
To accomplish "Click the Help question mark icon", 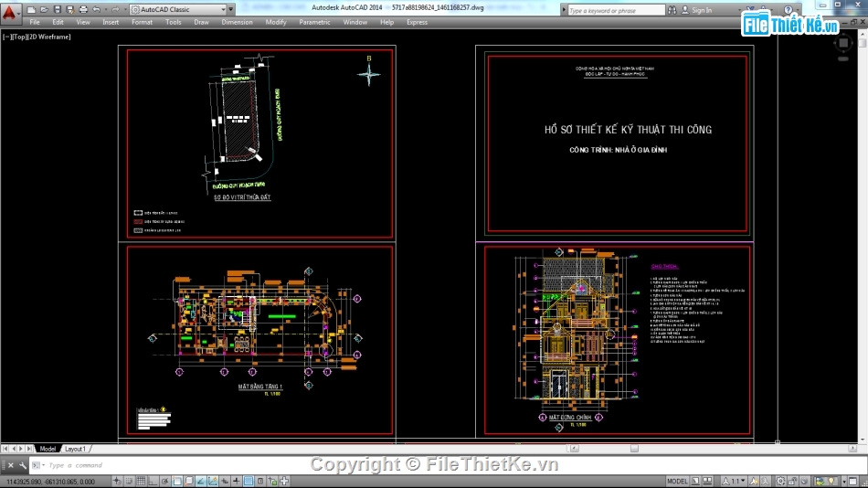I will [788, 10].
